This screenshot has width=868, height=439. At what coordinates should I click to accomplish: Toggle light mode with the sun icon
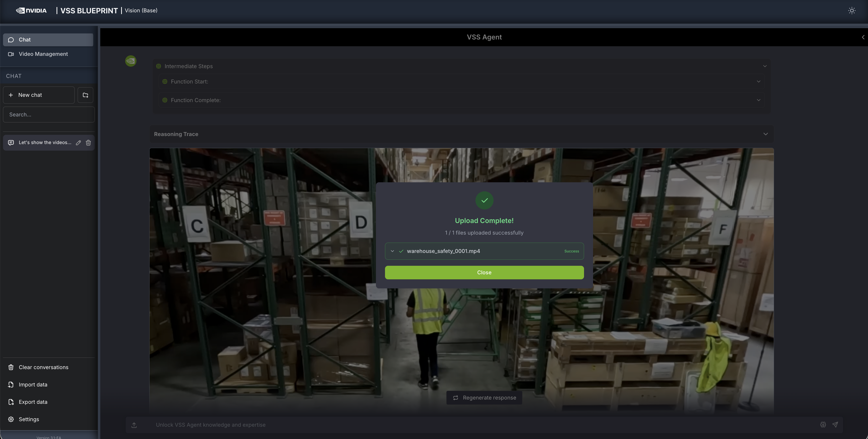click(851, 11)
